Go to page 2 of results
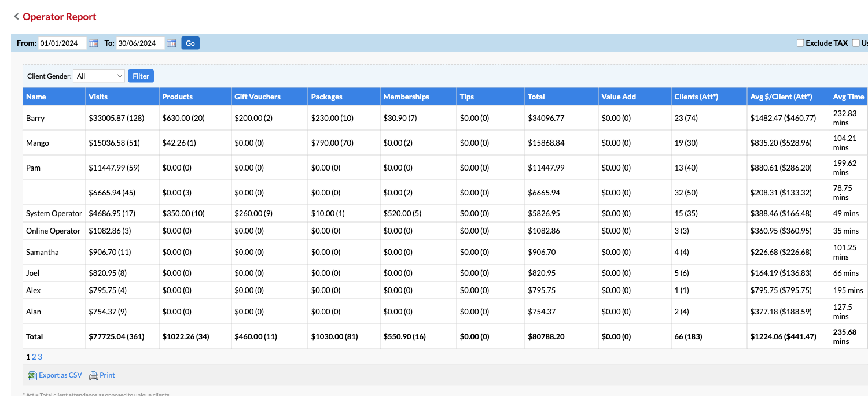The height and width of the screenshot is (396, 868). [34, 357]
